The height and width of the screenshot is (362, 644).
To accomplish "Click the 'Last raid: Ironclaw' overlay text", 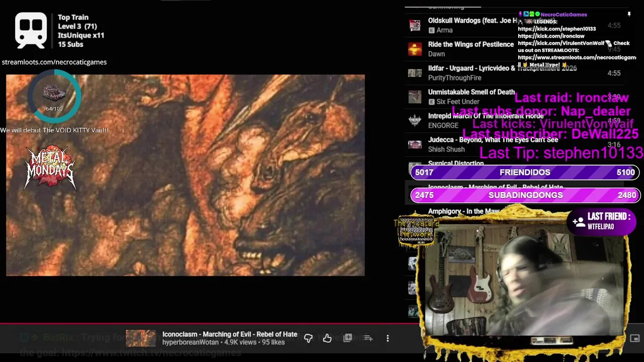I will pyautogui.click(x=571, y=98).
